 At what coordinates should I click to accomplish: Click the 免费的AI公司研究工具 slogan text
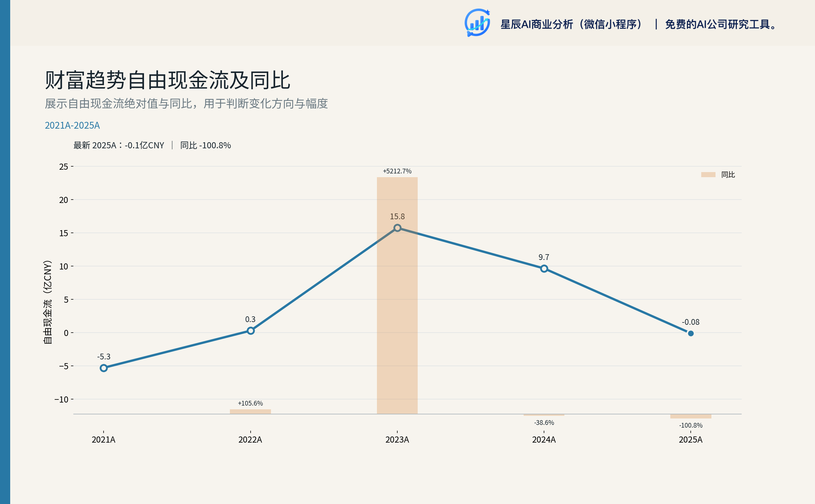[x=721, y=24]
